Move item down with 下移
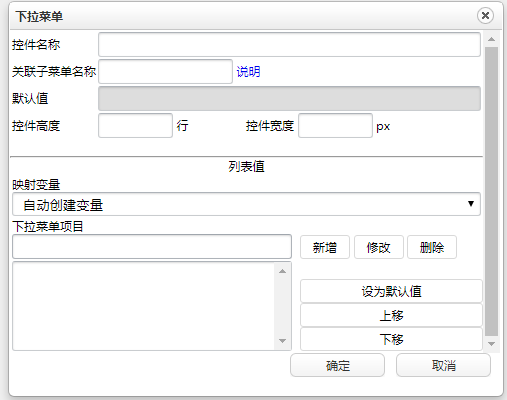 click(391, 339)
